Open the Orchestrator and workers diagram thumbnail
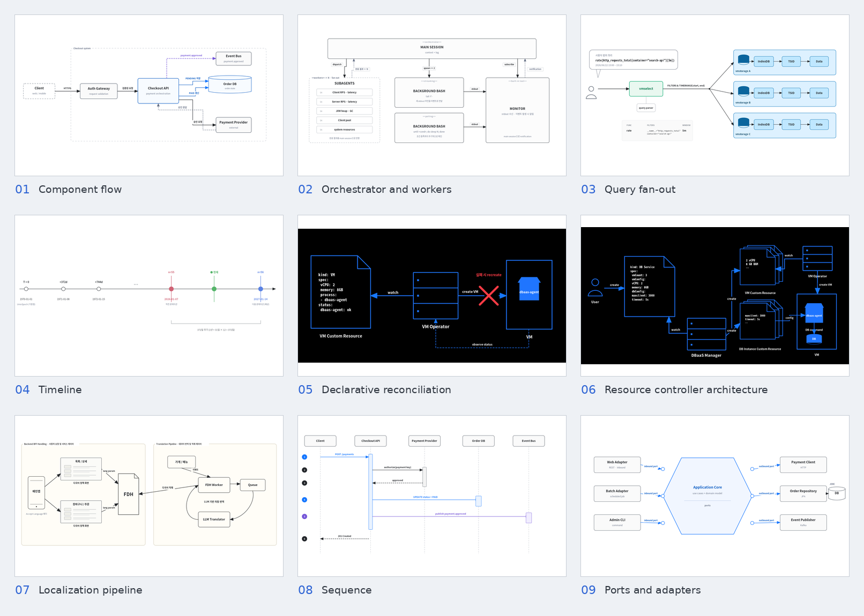The image size is (864, 616). [432, 95]
